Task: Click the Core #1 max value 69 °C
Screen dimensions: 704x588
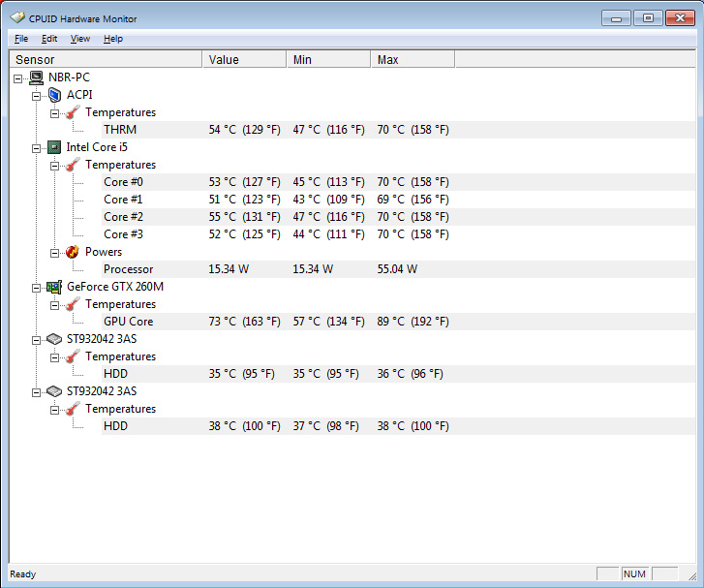Action: point(413,200)
